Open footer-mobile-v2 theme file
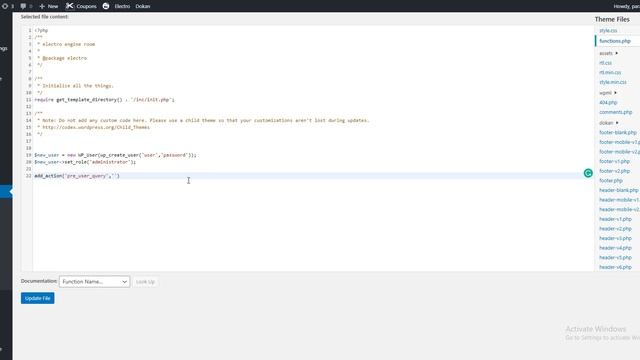The width and height of the screenshot is (640, 360). click(620, 151)
